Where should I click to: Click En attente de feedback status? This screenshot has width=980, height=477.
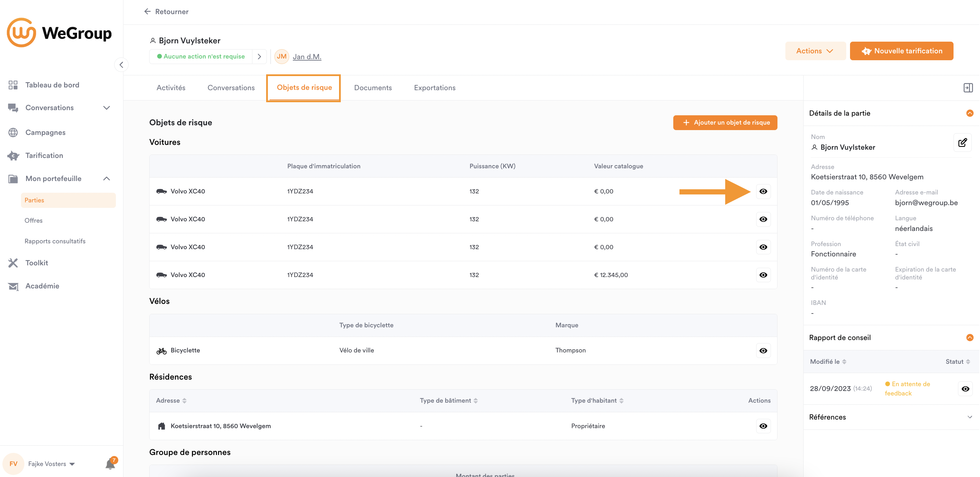[x=907, y=389]
